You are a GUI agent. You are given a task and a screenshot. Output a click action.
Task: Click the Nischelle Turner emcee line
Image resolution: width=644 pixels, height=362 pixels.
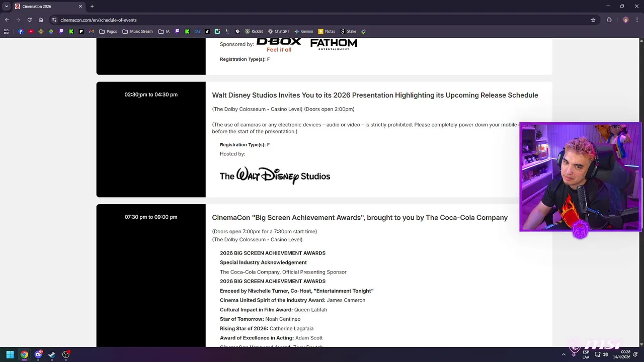click(x=297, y=291)
